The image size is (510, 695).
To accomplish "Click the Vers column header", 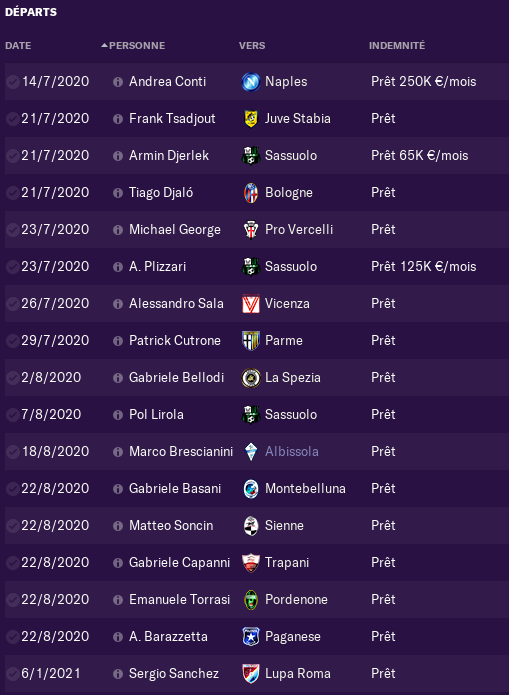I will [252, 46].
